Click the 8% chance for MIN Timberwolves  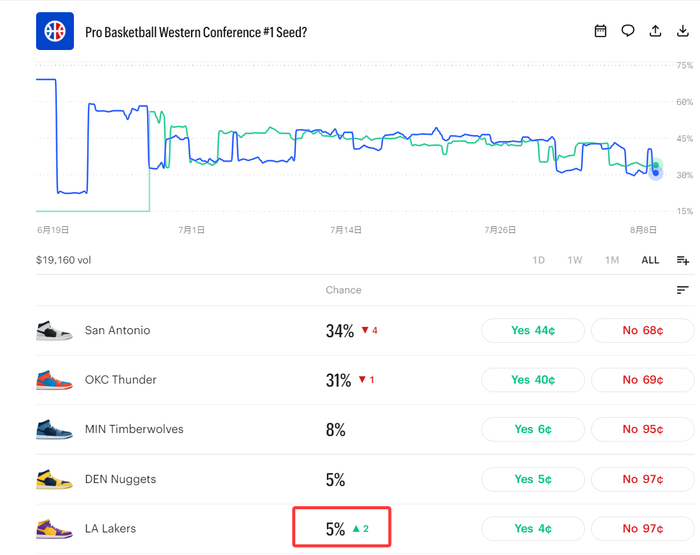pyautogui.click(x=335, y=430)
